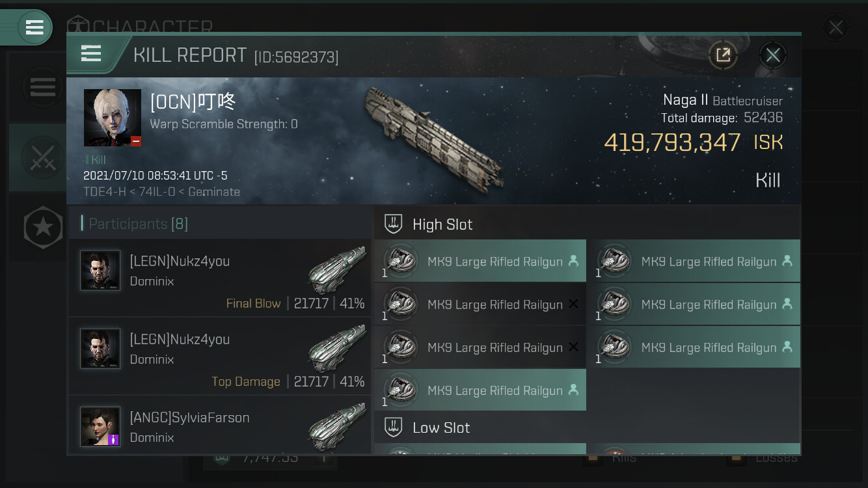
Task: Open the Kill Report hamburger menu
Action: click(x=91, y=54)
